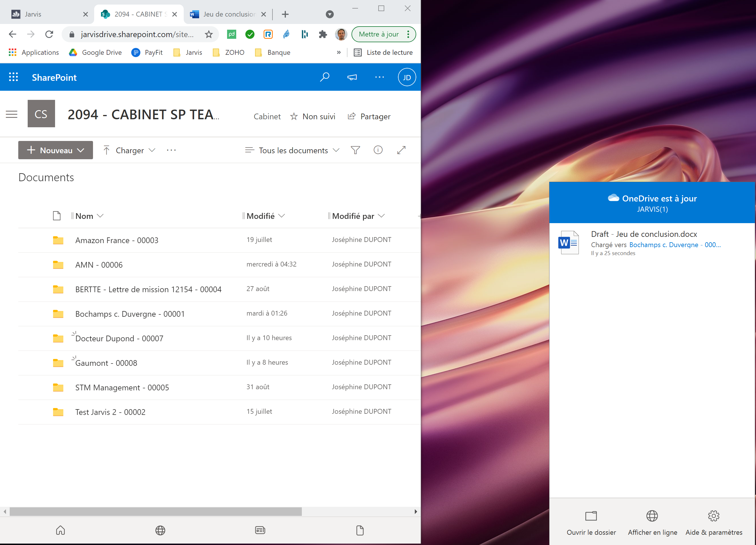This screenshot has height=545, width=756.
Task: Click Bochamps c. Duvergne - 00001 folder
Action: pyautogui.click(x=130, y=314)
